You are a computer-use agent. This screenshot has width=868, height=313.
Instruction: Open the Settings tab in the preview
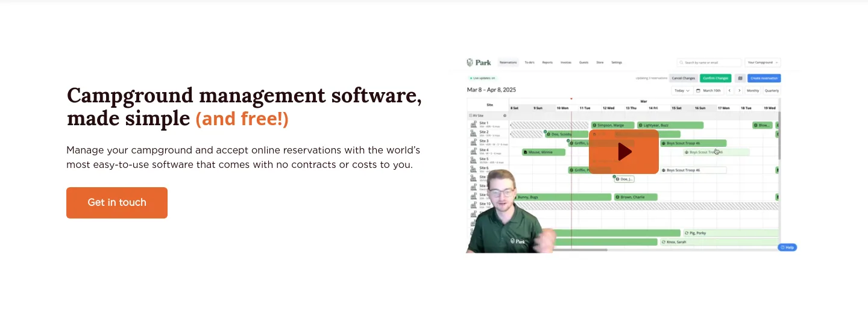pos(617,63)
